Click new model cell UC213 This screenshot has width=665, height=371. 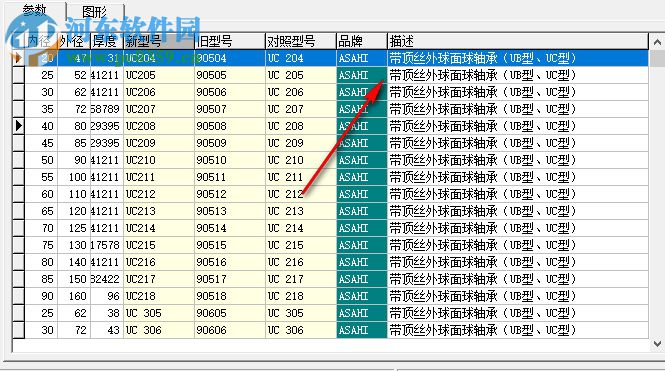159,211
